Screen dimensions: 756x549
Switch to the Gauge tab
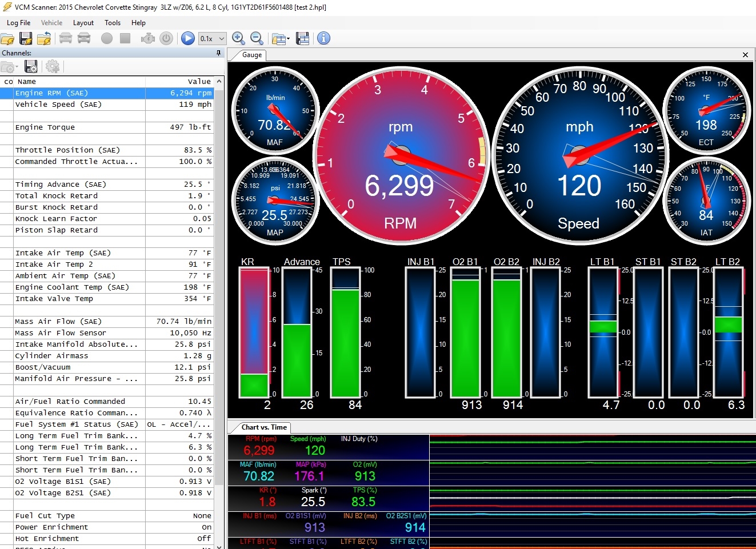coord(252,55)
